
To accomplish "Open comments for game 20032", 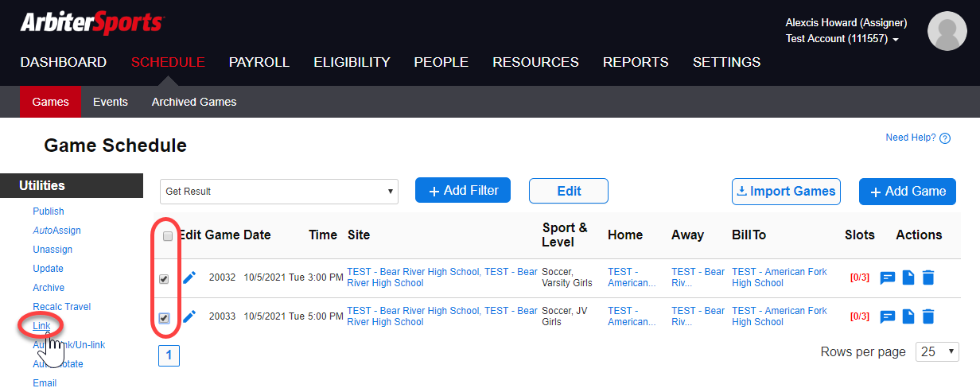I will click(888, 278).
